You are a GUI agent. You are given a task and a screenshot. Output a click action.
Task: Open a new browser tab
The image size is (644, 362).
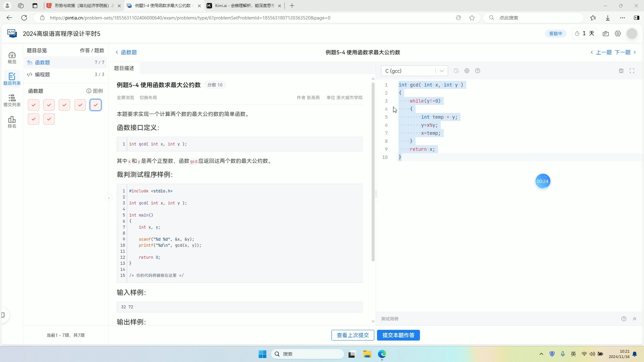coord(292,6)
